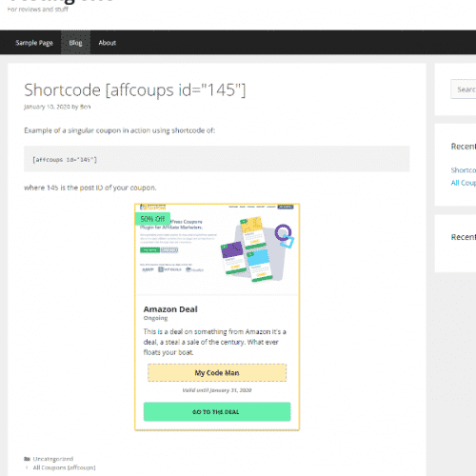Image resolution: width=476 pixels, height=476 pixels.
Task: Click the date January 10, 2020
Action: tap(47, 107)
